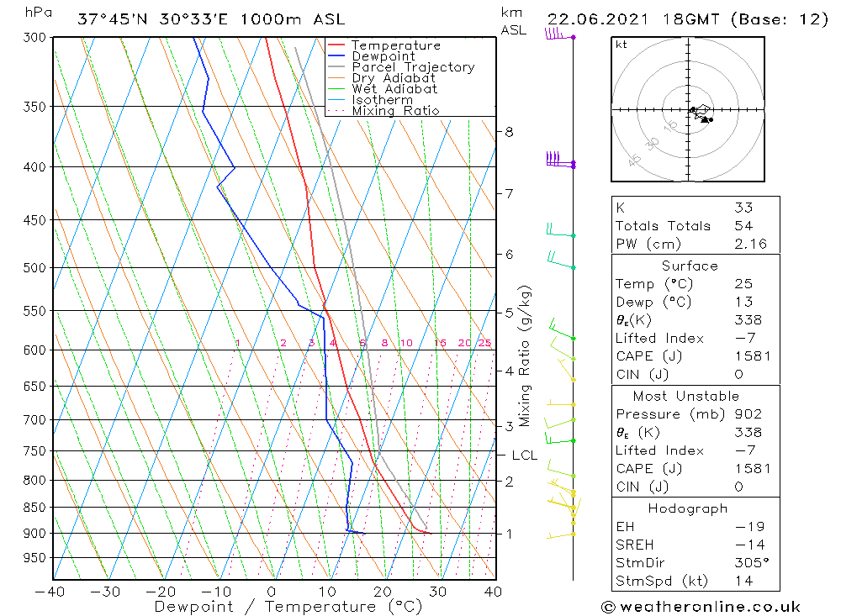This screenshot has height=616, width=841.
Task: Click the Dewpoint / Temperature (°C) axis title
Action: (x=288, y=607)
